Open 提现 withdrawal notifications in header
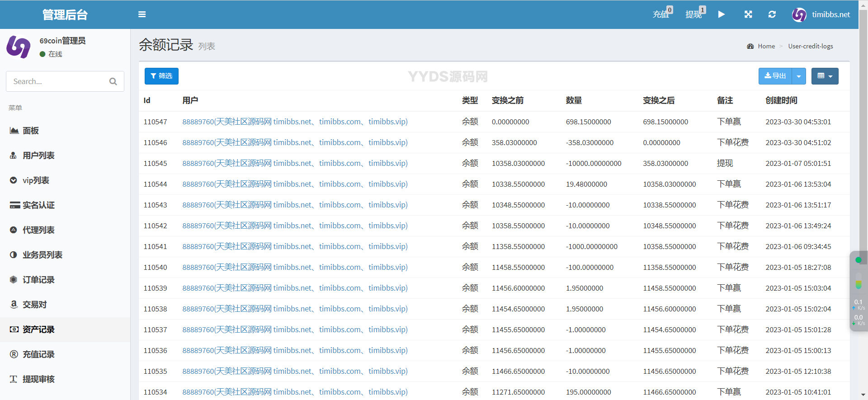 point(694,14)
